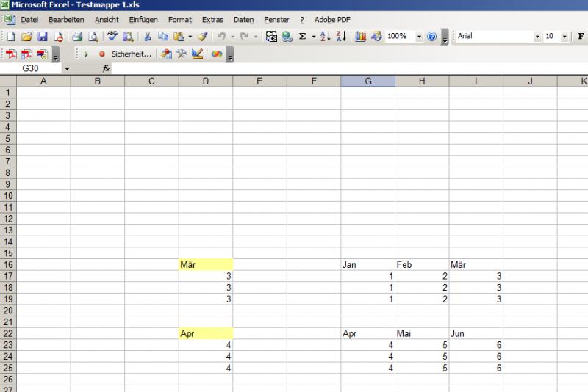Select yellow cell containing Mär
The image size is (588, 392).
click(x=206, y=265)
